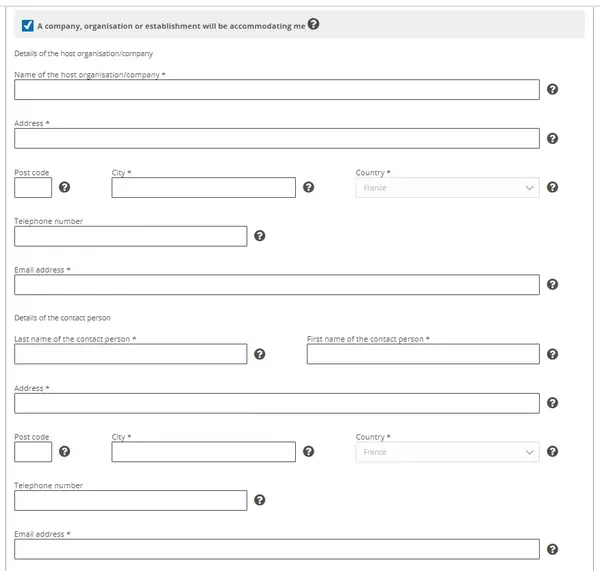The height and width of the screenshot is (571, 600).
Task: Click the contact person first name field
Action: point(423,354)
